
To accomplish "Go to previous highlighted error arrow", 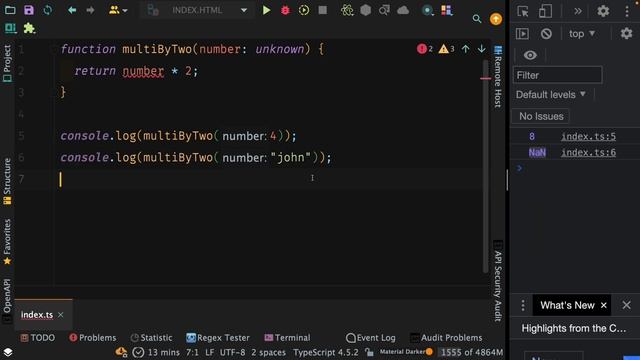I will point(466,49).
